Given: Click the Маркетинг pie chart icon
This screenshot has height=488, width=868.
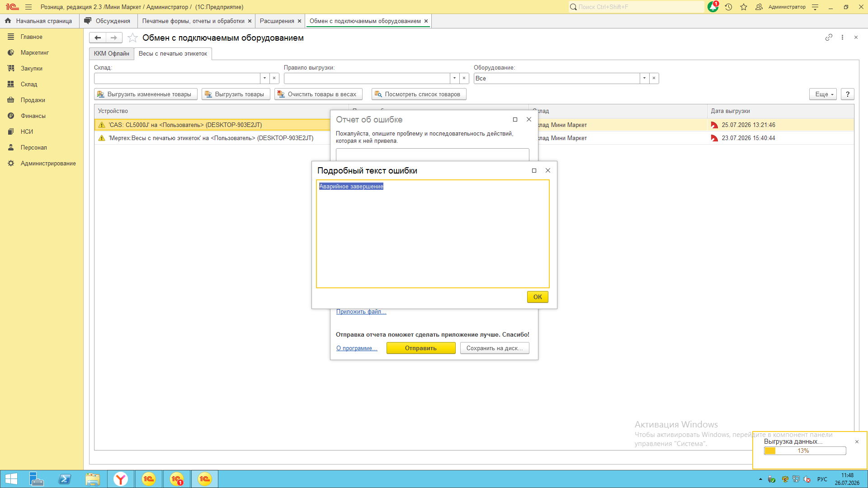Looking at the screenshot, I should pyautogui.click(x=11, y=53).
